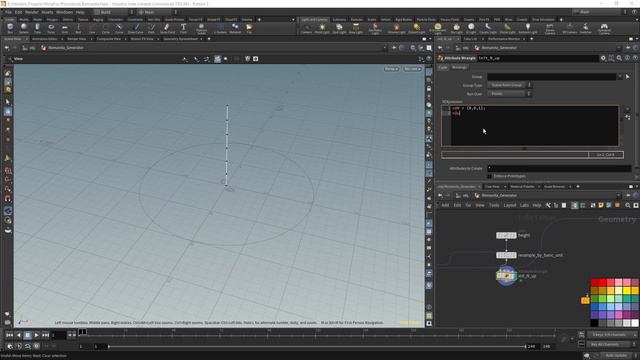Open the Bindings tab in Attribute Wrangle
Screen dimensions: 640x360
point(459,67)
